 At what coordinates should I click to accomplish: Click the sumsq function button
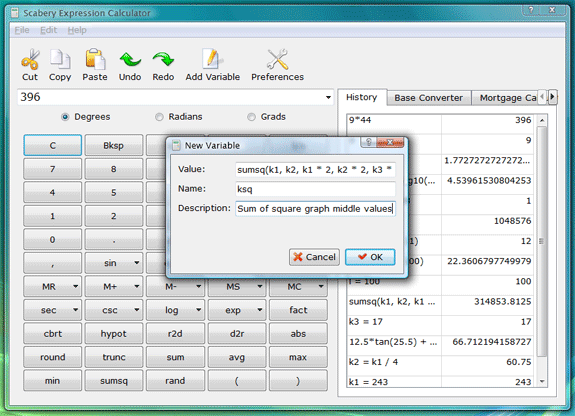point(114,381)
